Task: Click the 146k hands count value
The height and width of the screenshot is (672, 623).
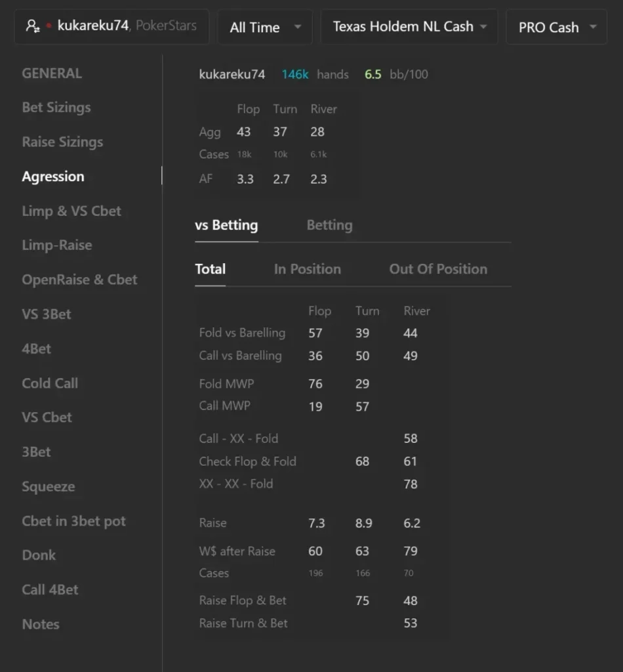Action: click(x=295, y=75)
